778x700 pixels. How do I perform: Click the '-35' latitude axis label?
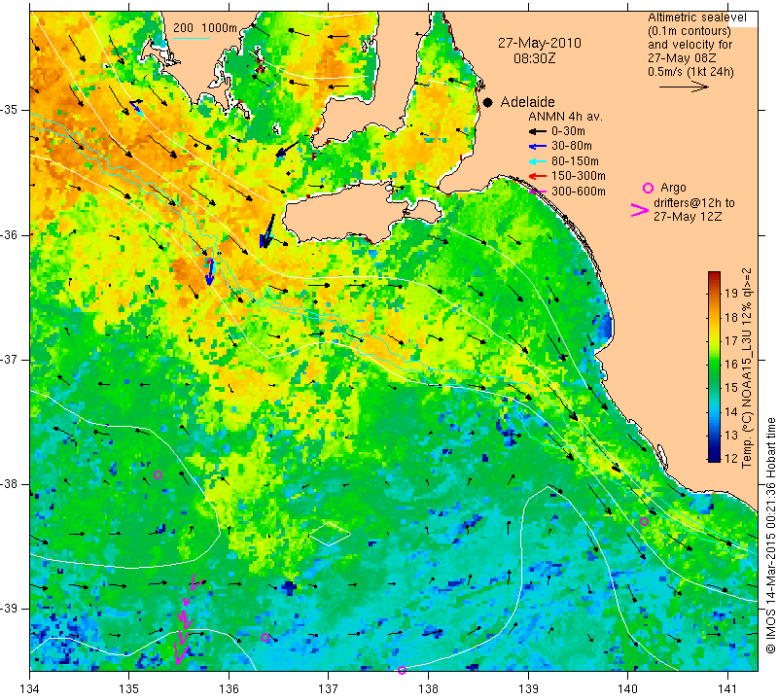pyautogui.click(x=11, y=110)
